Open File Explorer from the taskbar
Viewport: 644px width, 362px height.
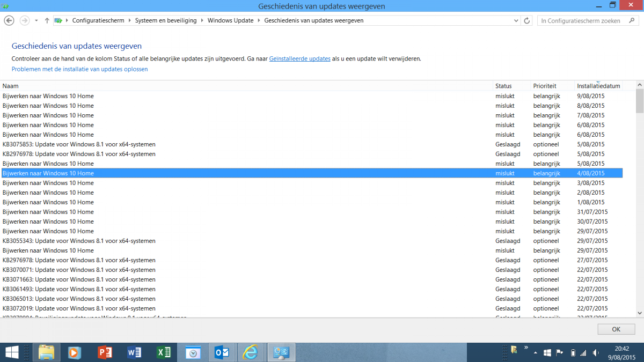47,352
